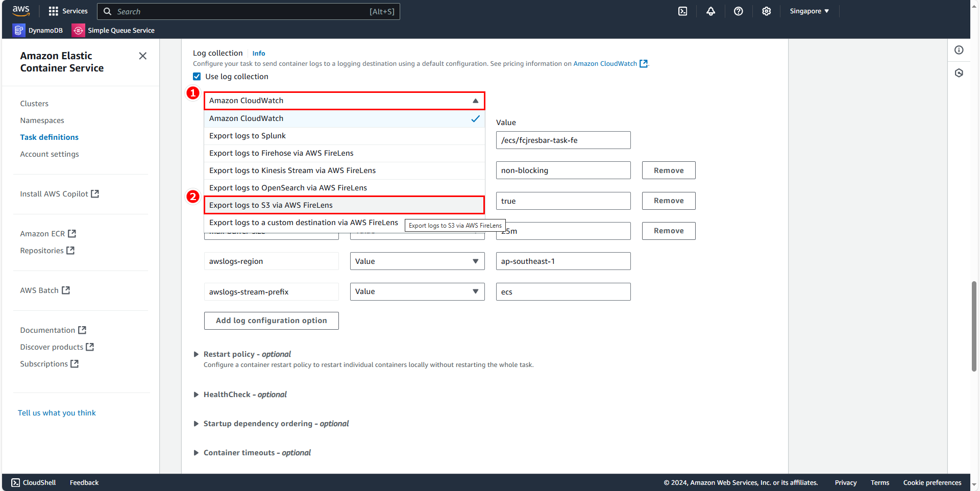The image size is (980, 491).
Task: Click the external link icon beside Install AWS Copilot
Action: click(x=95, y=194)
